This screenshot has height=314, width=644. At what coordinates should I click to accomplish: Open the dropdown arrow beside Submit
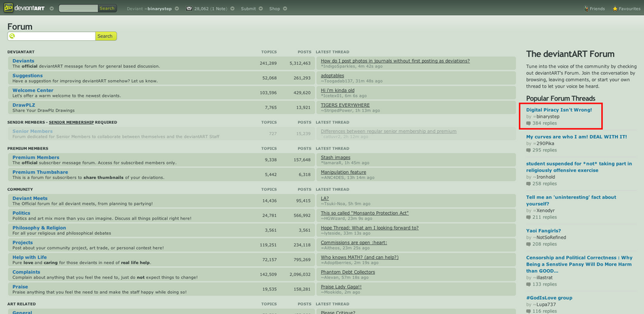coord(260,8)
